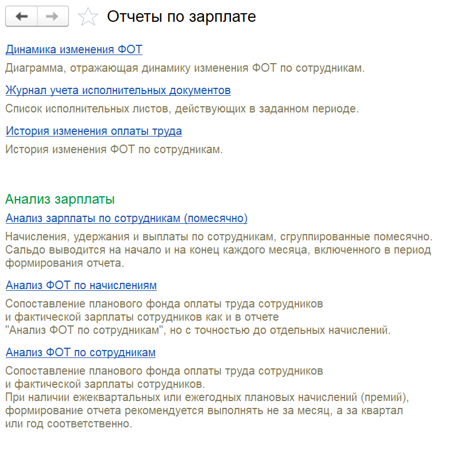476x467 pixels.
Task: Click the line формирование отчета рекомендуется выполнять
Action: coord(204,411)
